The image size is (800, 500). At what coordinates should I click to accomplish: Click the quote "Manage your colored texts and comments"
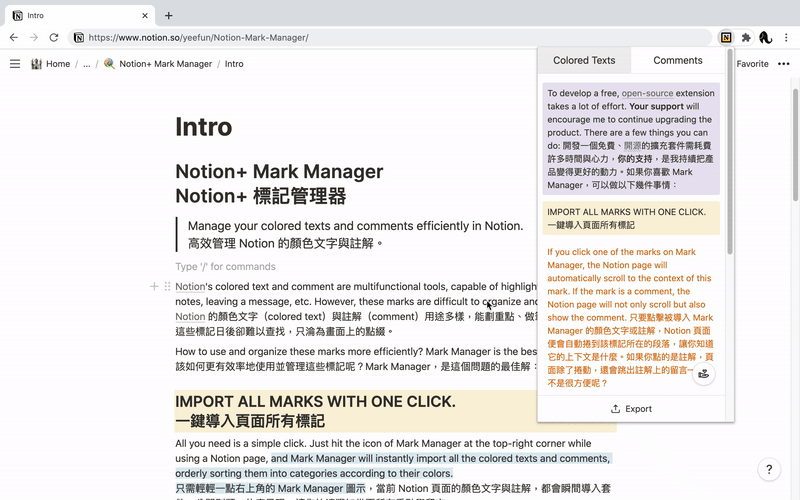[x=356, y=226]
